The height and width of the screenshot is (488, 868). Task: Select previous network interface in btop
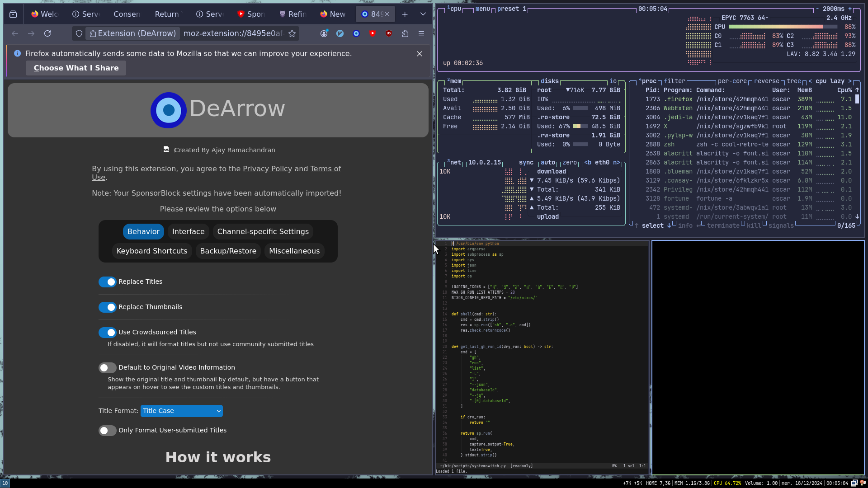pyautogui.click(x=588, y=163)
